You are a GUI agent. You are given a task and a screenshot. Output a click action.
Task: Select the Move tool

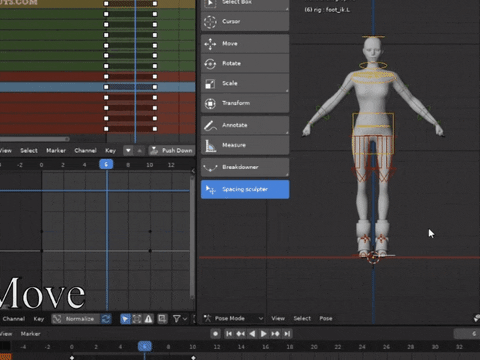click(x=245, y=44)
